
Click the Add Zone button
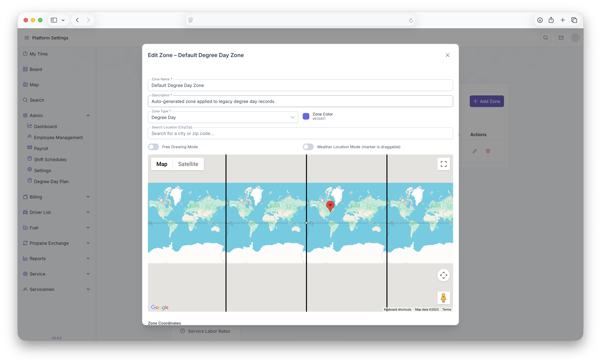coord(487,101)
